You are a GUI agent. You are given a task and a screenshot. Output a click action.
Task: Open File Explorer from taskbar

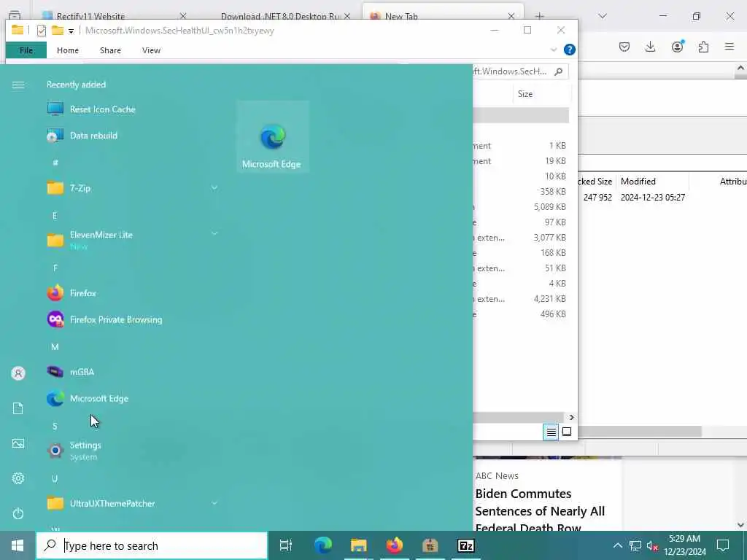(359, 545)
